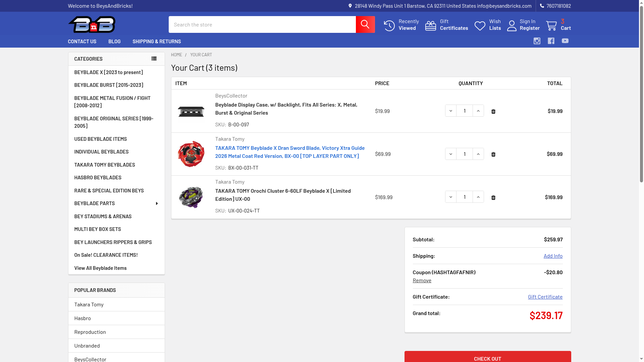Click the search magnifier button

click(365, 24)
